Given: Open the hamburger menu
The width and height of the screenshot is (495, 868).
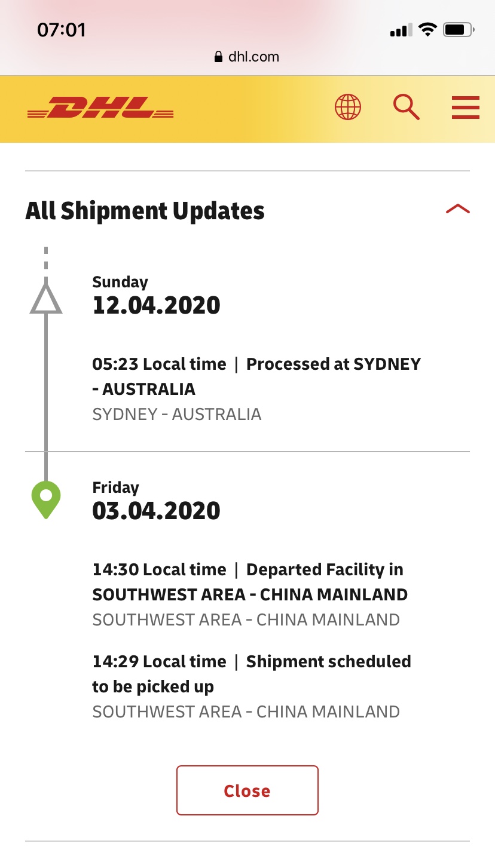Looking at the screenshot, I should [x=466, y=108].
